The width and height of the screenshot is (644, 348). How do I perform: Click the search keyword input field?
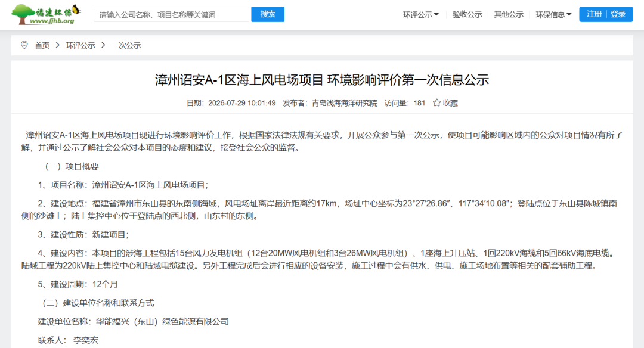click(171, 15)
